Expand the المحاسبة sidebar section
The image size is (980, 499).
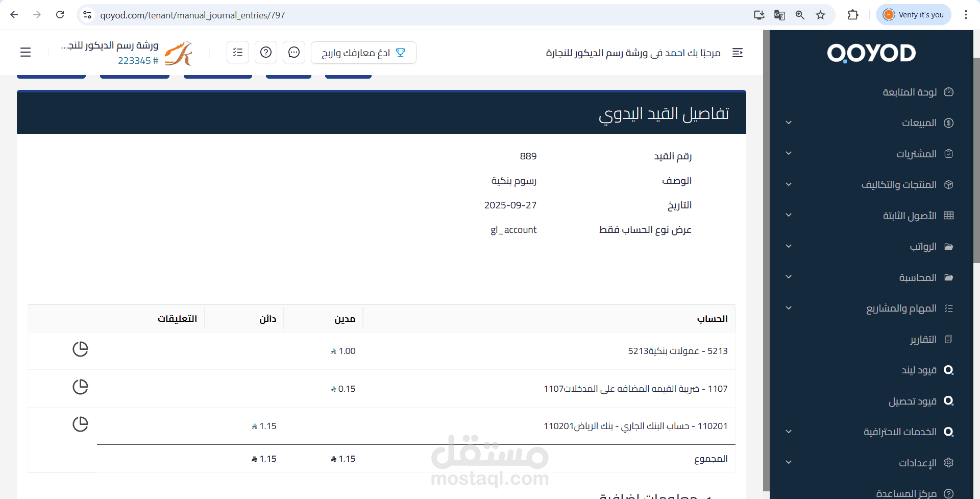(x=789, y=277)
